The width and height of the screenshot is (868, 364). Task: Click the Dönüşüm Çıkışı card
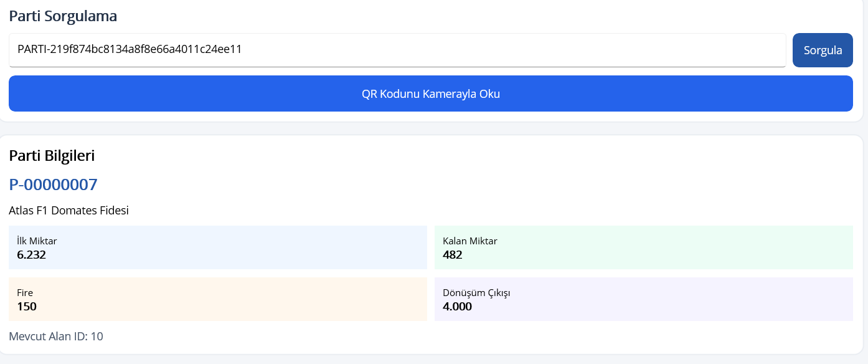click(644, 299)
